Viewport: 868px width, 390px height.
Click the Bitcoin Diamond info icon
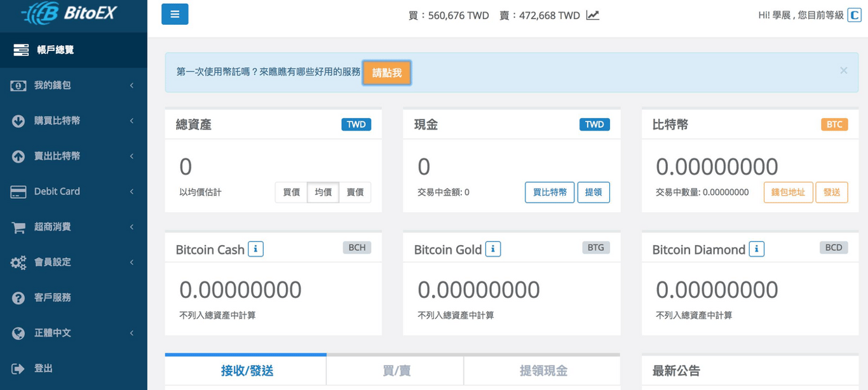coord(756,249)
